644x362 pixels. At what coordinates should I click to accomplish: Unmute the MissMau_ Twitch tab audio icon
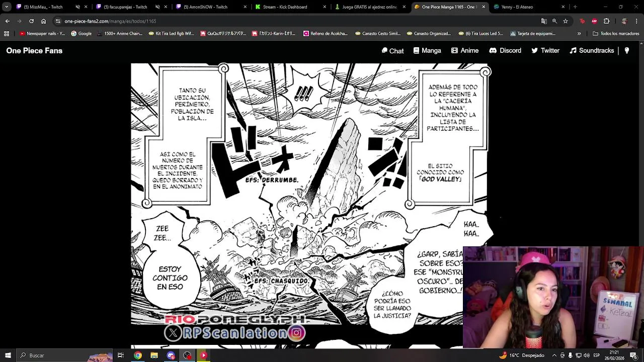click(x=77, y=7)
